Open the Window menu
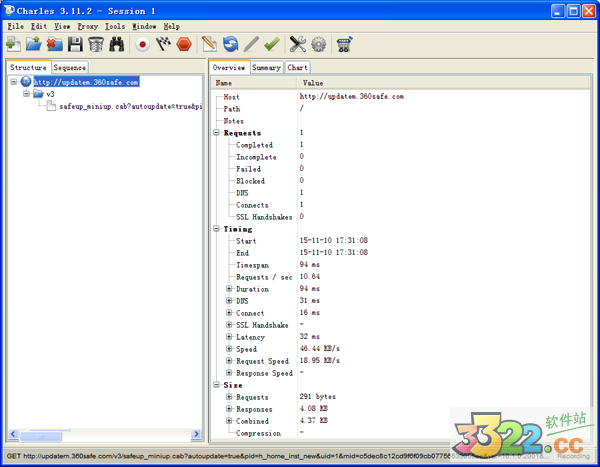 pyautogui.click(x=144, y=26)
